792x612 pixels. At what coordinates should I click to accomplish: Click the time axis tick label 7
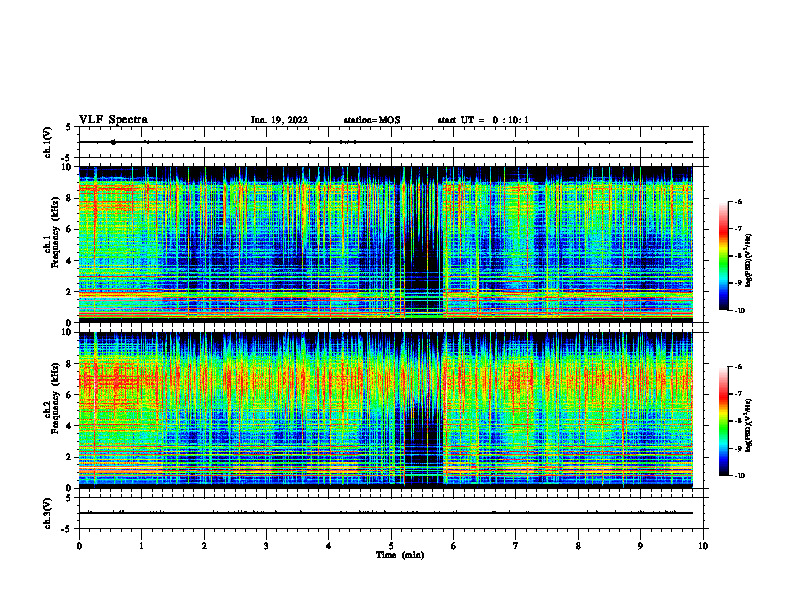pyautogui.click(x=516, y=546)
